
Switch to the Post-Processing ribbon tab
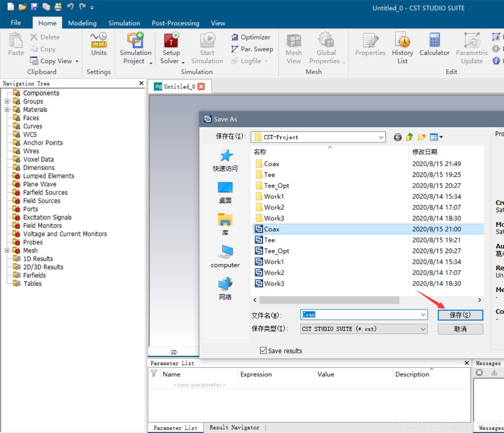point(175,23)
